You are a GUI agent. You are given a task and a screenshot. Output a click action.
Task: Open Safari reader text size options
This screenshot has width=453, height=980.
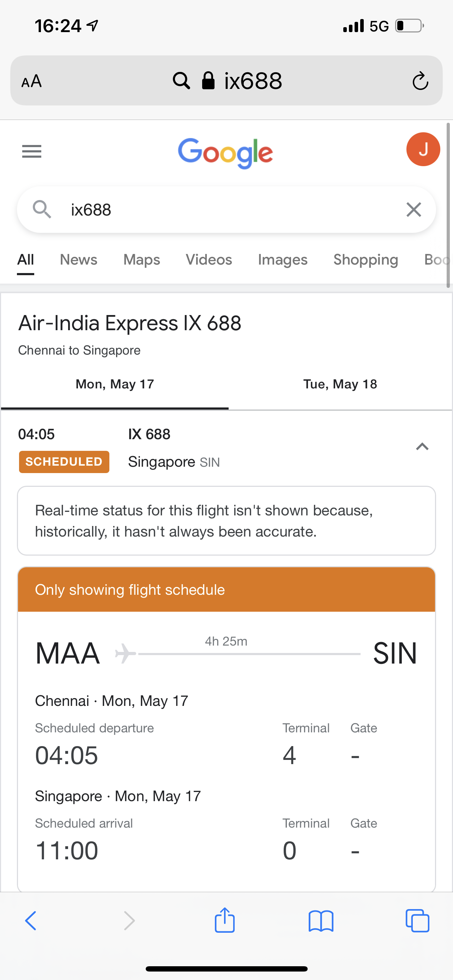pos(31,81)
